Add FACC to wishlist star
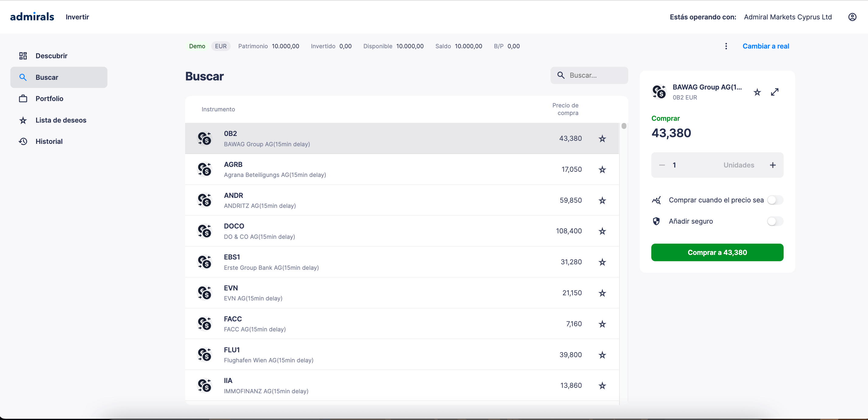The height and width of the screenshot is (420, 868). coord(602,324)
